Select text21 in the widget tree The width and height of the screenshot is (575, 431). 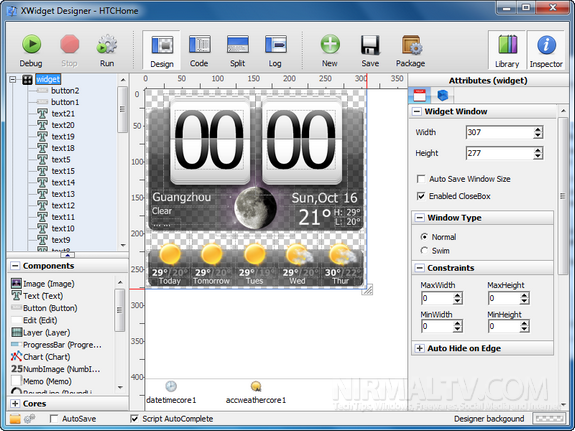(63, 114)
